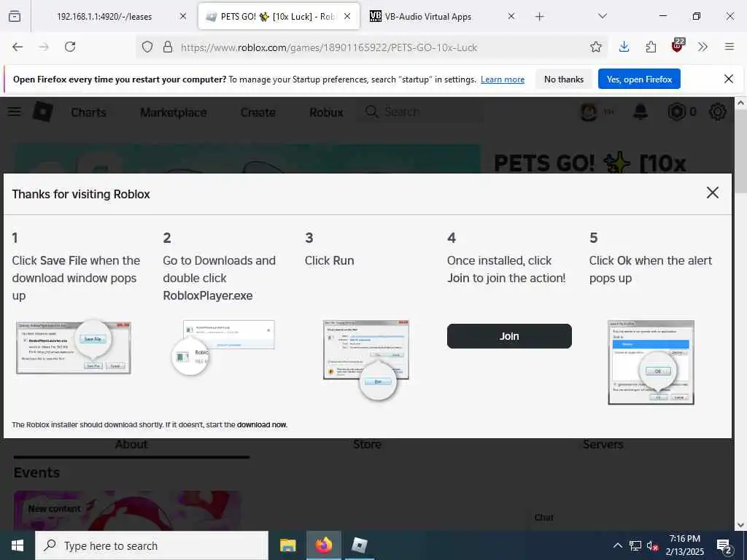
Task: Open the tracking protection shield icon
Action: 147,47
